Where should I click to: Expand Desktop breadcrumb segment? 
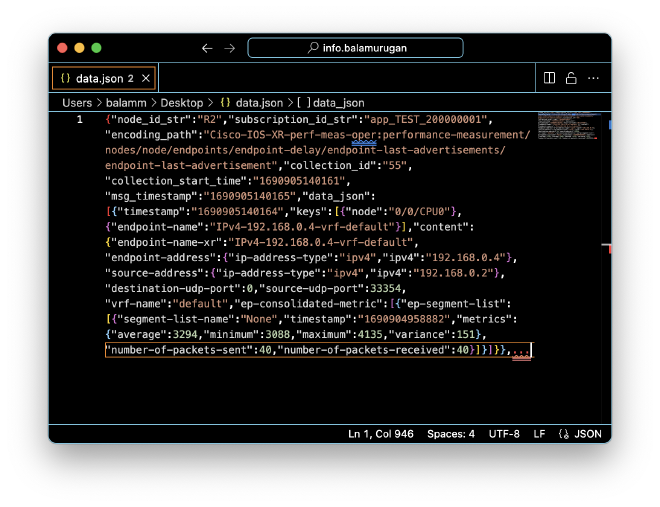tap(182, 103)
